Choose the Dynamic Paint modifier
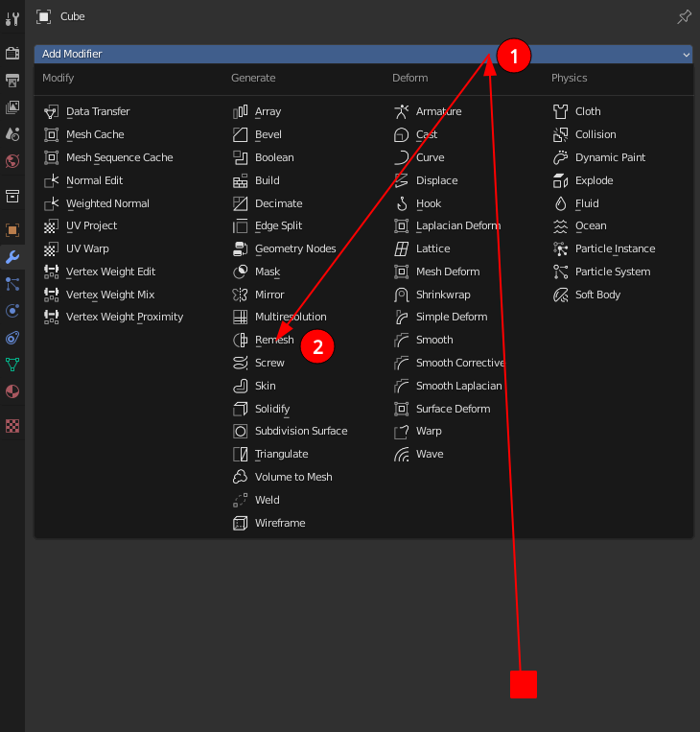Viewport: 700px width, 732px height. pyautogui.click(x=598, y=157)
